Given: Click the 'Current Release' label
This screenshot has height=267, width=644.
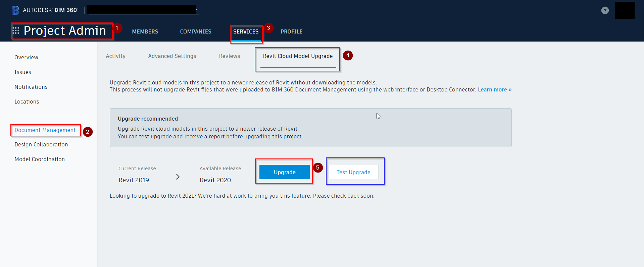Looking at the screenshot, I should pos(137,169).
